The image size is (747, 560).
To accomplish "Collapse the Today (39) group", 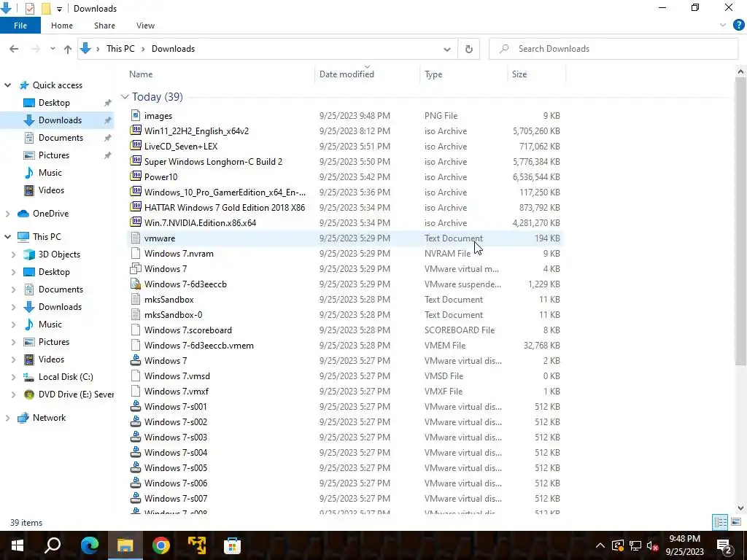I will (125, 97).
